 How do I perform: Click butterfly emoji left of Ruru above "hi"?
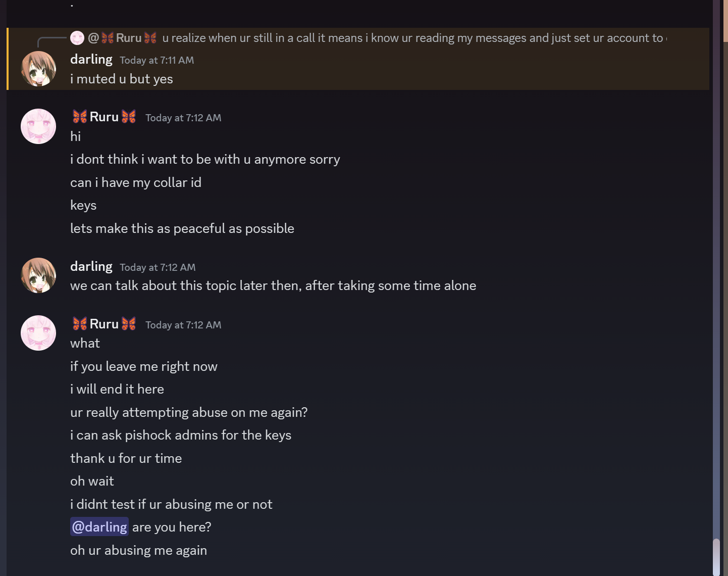click(x=80, y=117)
